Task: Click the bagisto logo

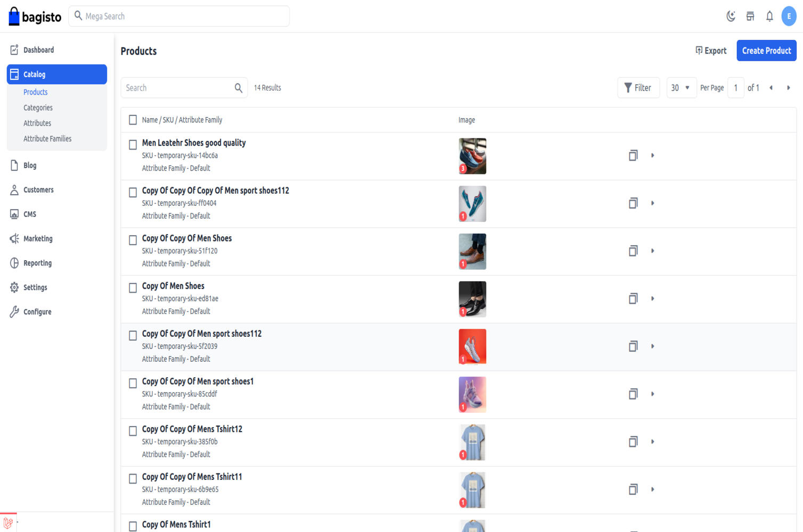Action: pyautogui.click(x=35, y=16)
